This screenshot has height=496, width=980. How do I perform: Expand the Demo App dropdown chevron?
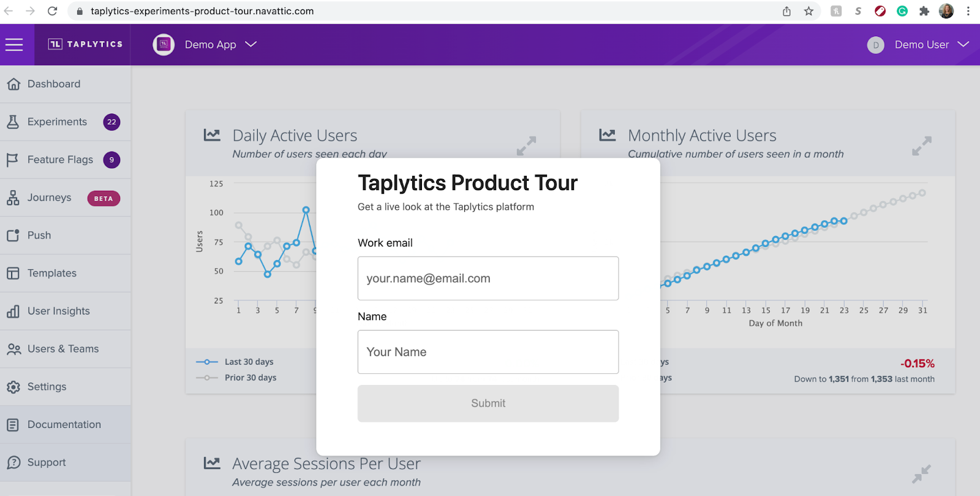(x=251, y=44)
